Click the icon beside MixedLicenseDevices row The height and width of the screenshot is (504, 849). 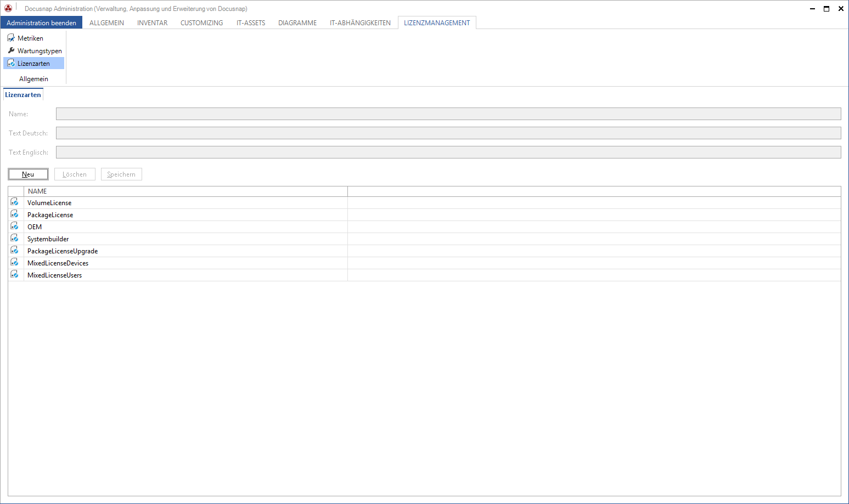15,263
